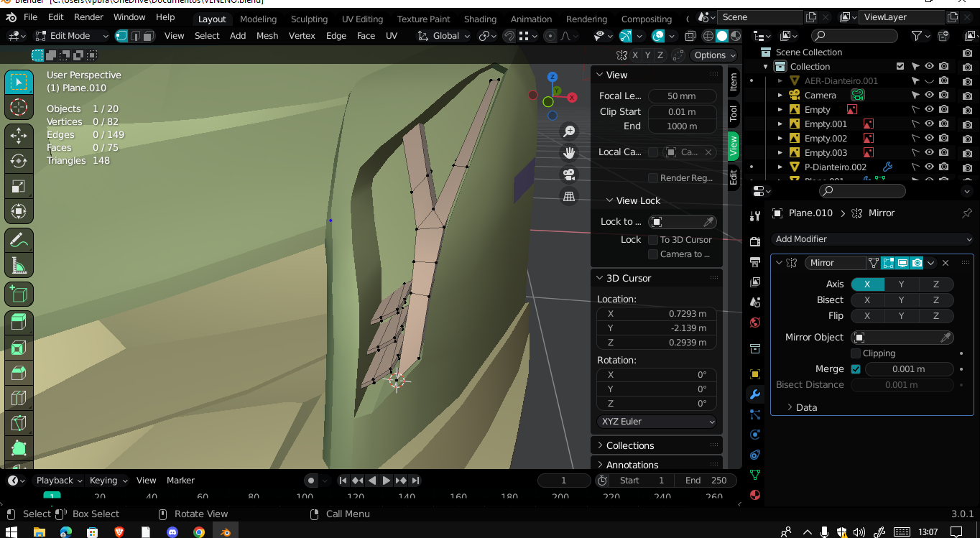Switch to face select mode

[x=149, y=36]
